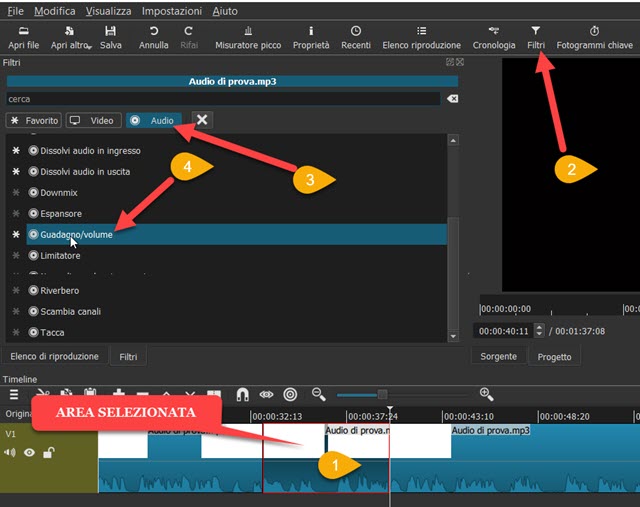The width and height of the screenshot is (640, 507).
Task: Click the timeline zoom slider handle
Action: [x=382, y=395]
